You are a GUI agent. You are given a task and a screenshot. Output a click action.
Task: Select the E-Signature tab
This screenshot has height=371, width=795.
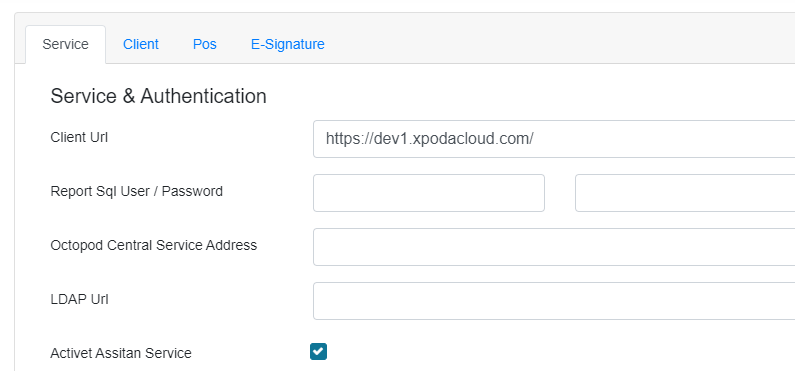pos(287,44)
